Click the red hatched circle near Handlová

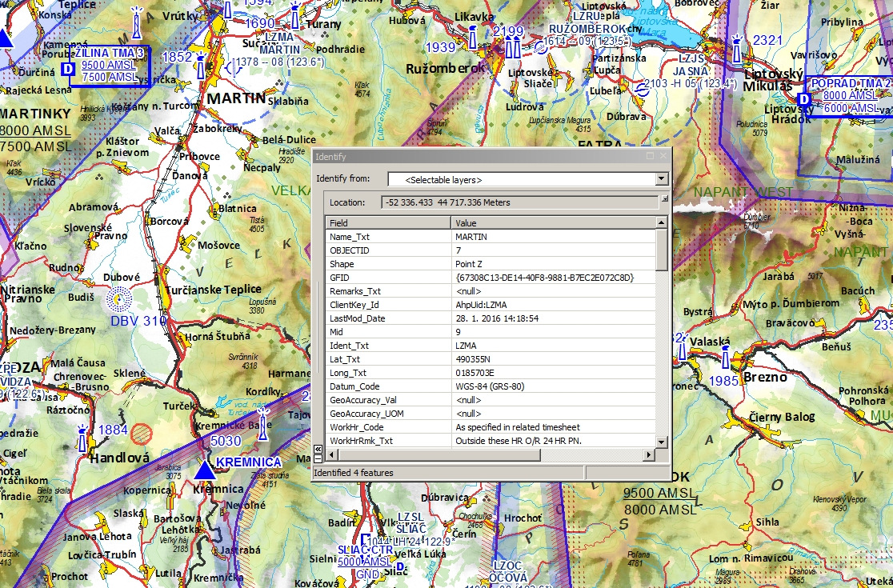point(142,434)
